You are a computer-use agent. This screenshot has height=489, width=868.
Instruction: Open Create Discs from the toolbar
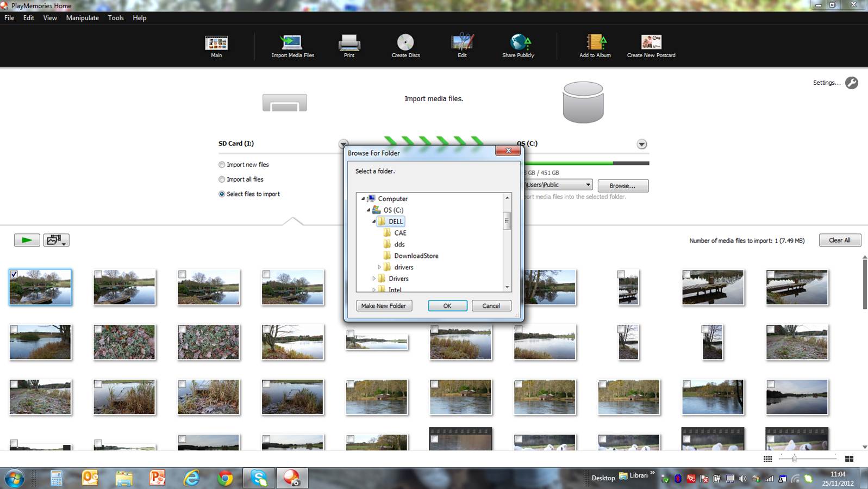(x=405, y=46)
